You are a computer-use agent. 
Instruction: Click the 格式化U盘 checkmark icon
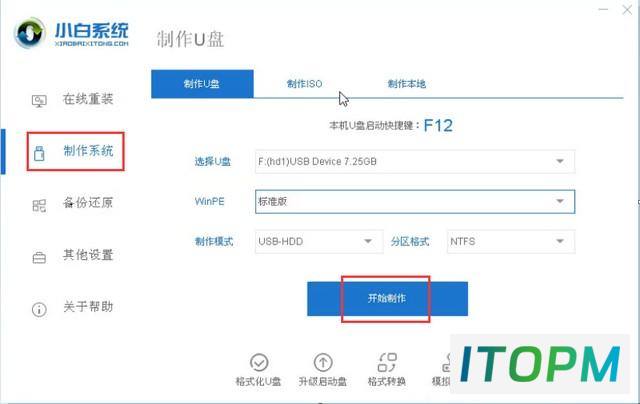[x=259, y=362]
